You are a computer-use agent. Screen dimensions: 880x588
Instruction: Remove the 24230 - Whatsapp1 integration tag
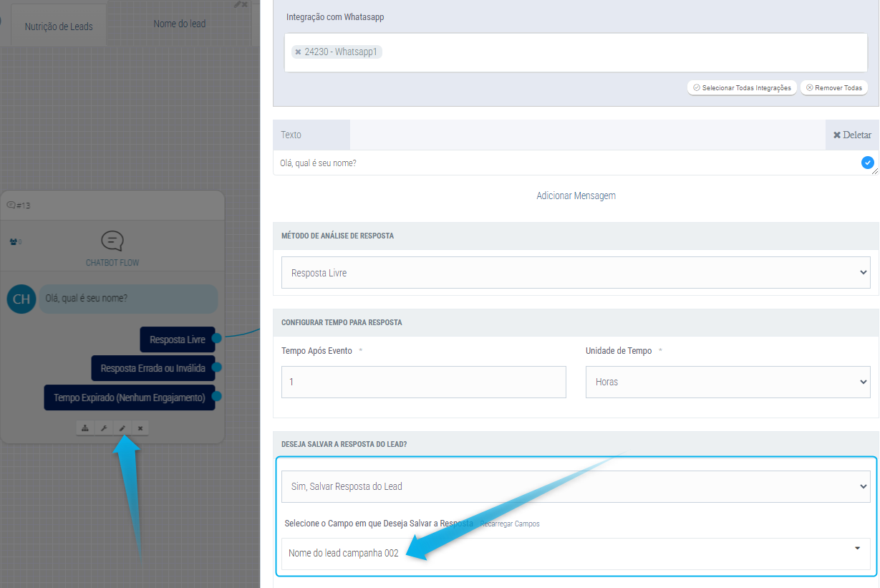click(x=298, y=52)
